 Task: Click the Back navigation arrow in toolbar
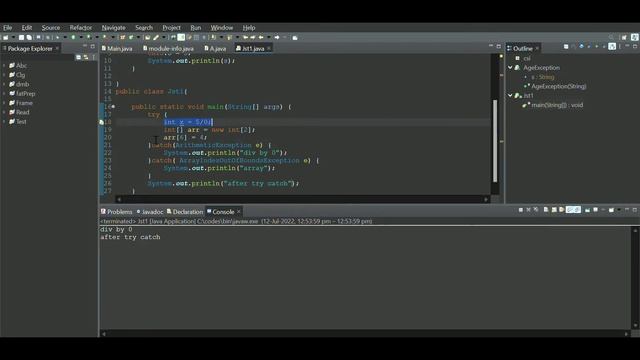pos(261,37)
